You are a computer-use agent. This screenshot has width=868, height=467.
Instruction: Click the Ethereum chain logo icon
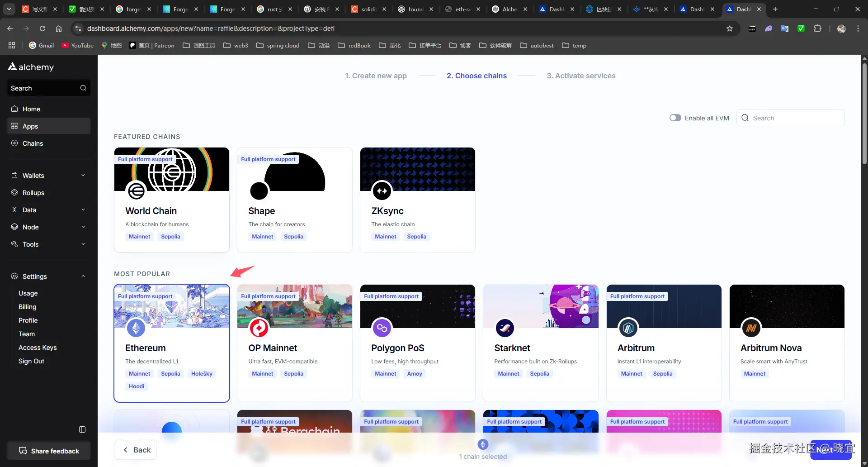pyautogui.click(x=136, y=328)
